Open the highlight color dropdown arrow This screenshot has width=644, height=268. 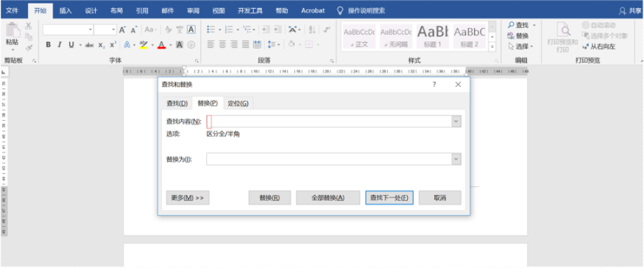153,45
